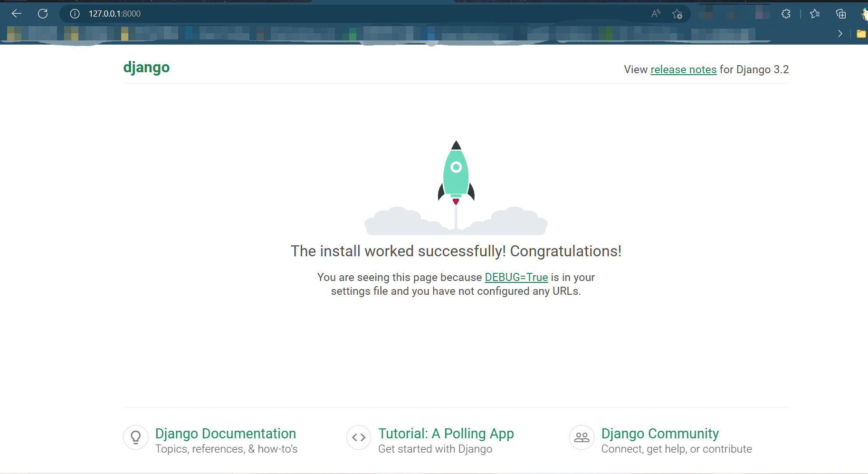This screenshot has width=868, height=474.
Task: Click the lightbulb documentation icon
Action: click(135, 437)
